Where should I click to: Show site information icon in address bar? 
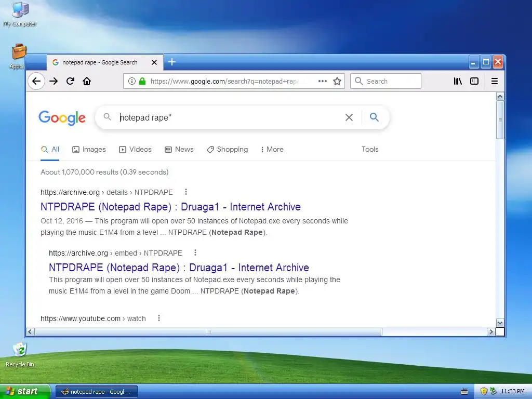(x=131, y=81)
